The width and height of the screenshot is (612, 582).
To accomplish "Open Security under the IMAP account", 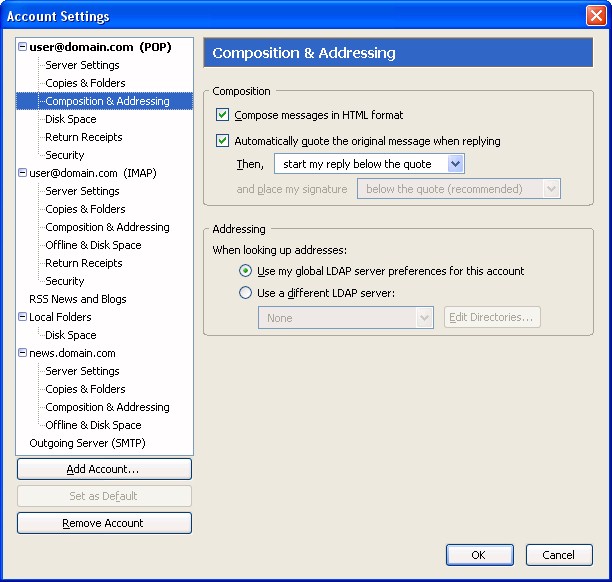I will coord(65,281).
